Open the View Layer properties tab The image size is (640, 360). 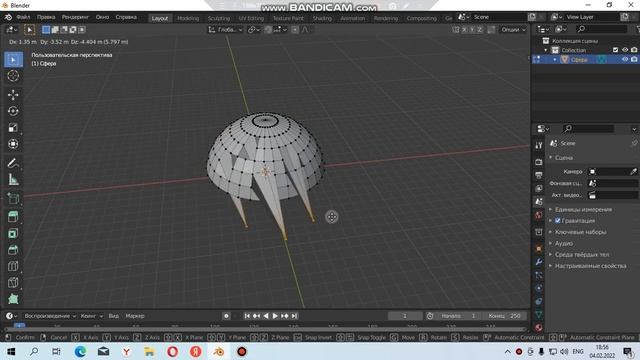(x=539, y=188)
